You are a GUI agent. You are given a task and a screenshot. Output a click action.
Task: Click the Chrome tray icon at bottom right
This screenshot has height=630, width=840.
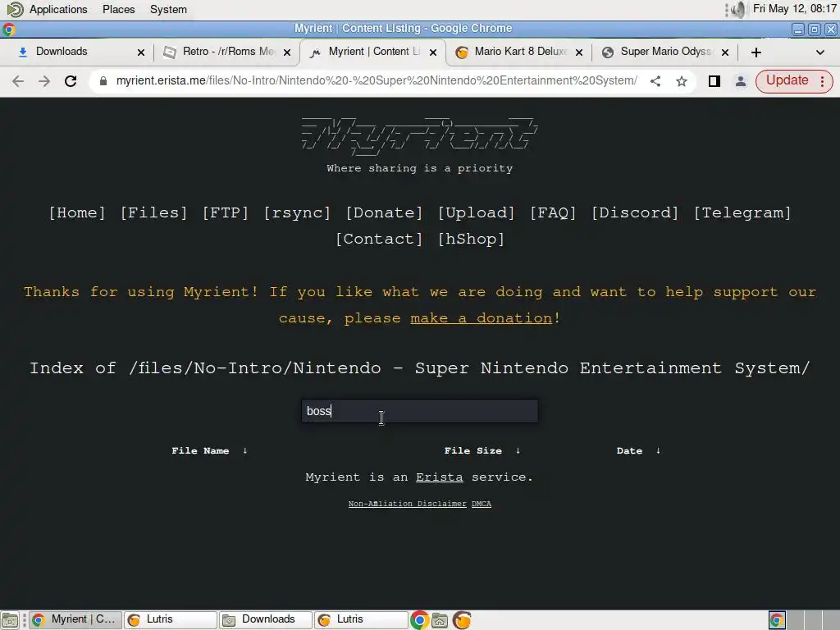pyautogui.click(x=777, y=620)
